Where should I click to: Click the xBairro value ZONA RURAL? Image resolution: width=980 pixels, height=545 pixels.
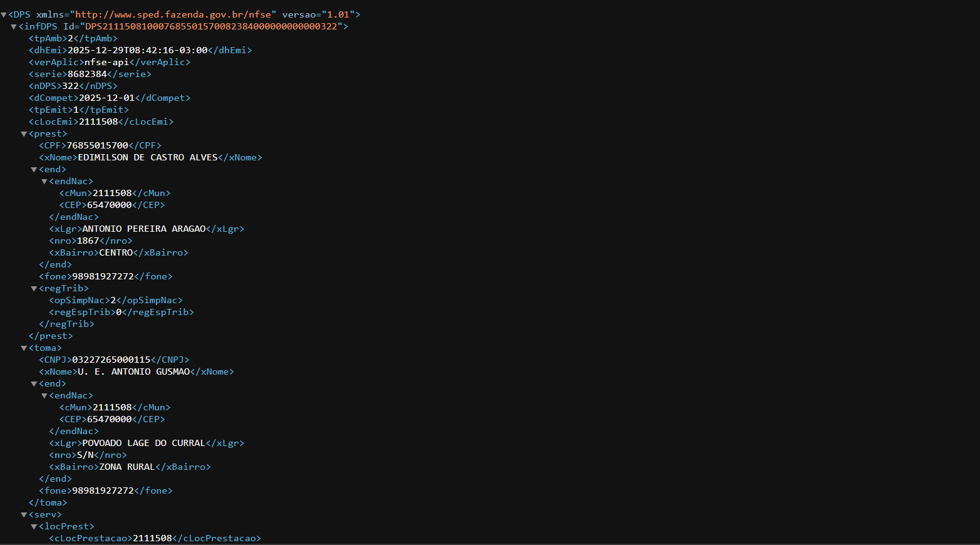[x=127, y=467]
